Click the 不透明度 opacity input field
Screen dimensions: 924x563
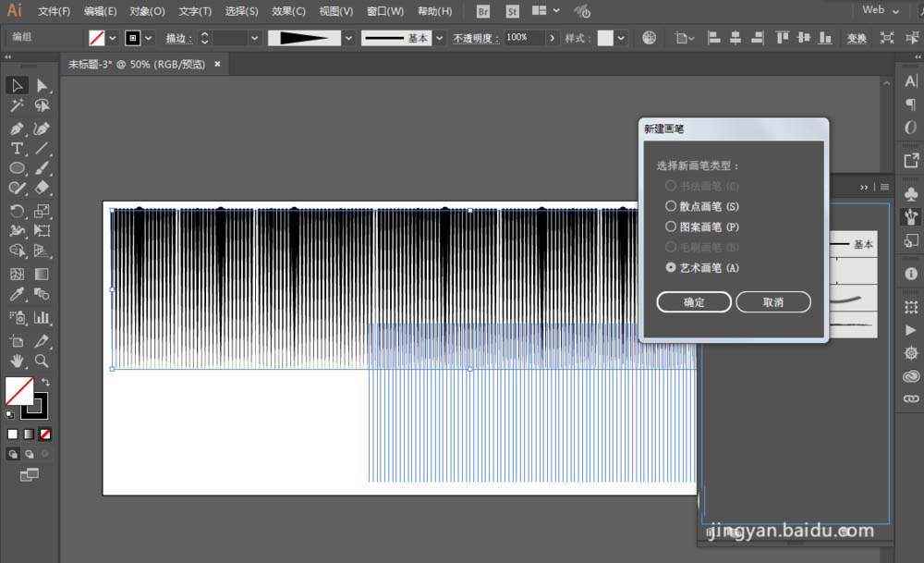point(523,38)
